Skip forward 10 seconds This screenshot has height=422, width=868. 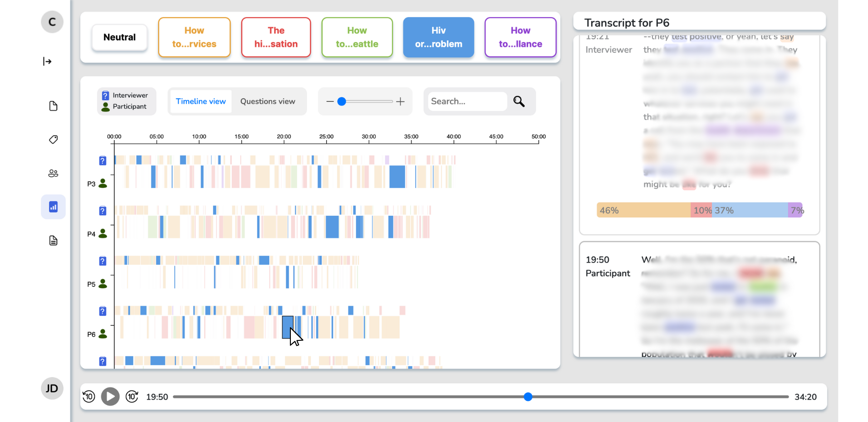coord(132,397)
